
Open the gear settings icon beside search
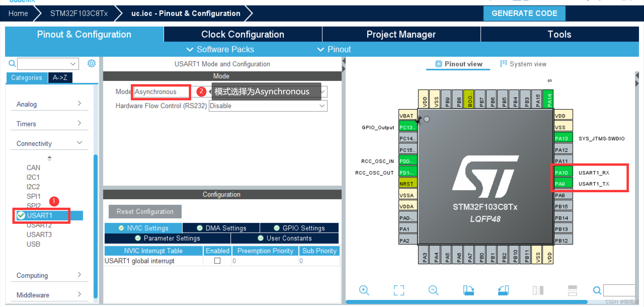tap(92, 63)
